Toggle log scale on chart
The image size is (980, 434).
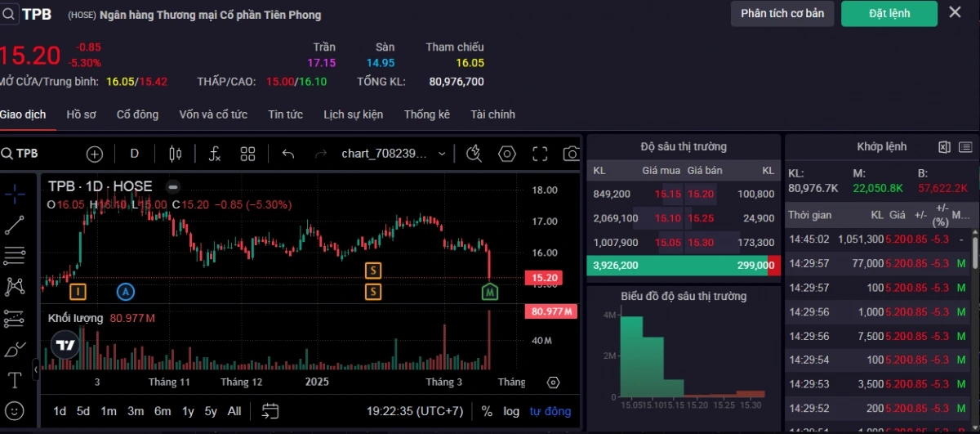[511, 411]
